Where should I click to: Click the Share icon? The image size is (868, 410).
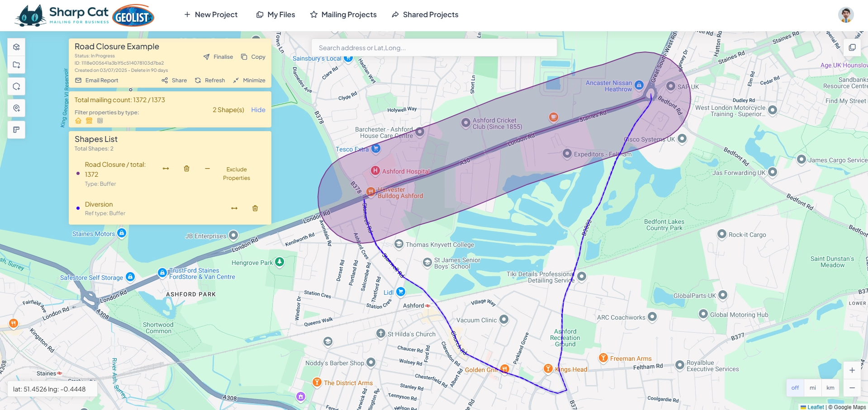165,80
